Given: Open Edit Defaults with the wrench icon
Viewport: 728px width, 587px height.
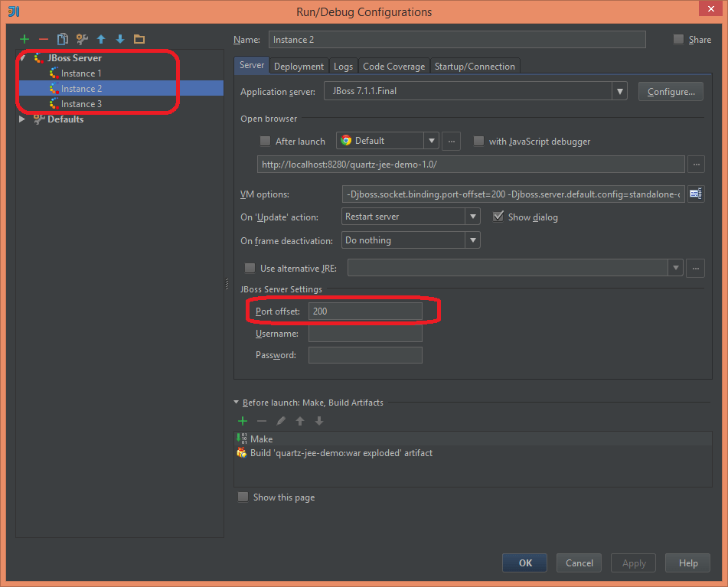Looking at the screenshot, I should click(82, 39).
